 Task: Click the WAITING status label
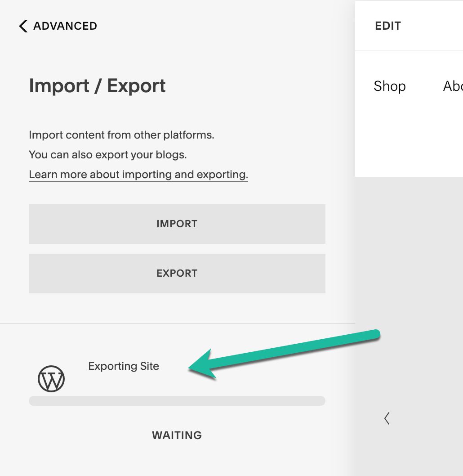[x=177, y=435]
